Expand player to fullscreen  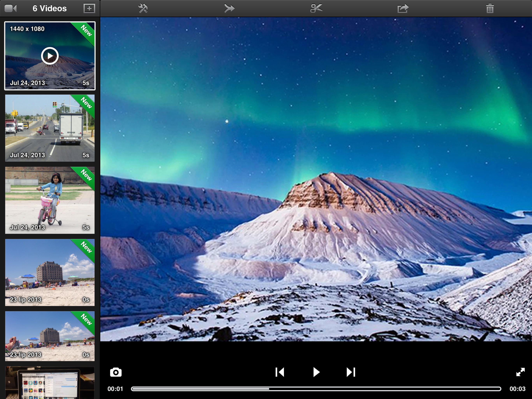520,372
